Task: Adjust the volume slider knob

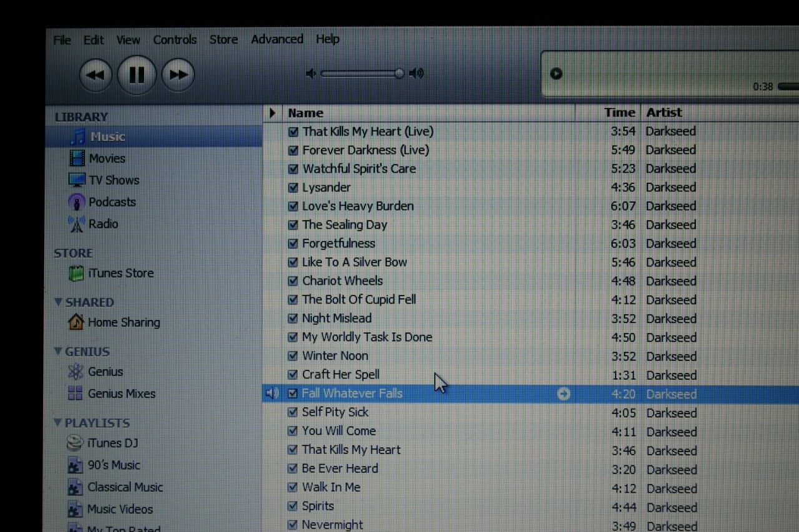Action: pyautogui.click(x=399, y=74)
